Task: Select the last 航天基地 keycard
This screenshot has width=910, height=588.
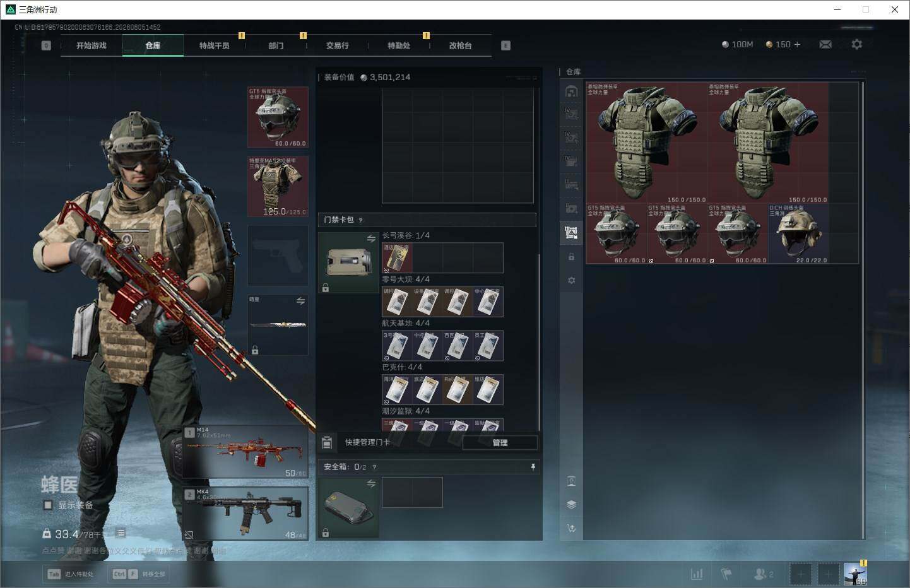Action: click(x=488, y=346)
